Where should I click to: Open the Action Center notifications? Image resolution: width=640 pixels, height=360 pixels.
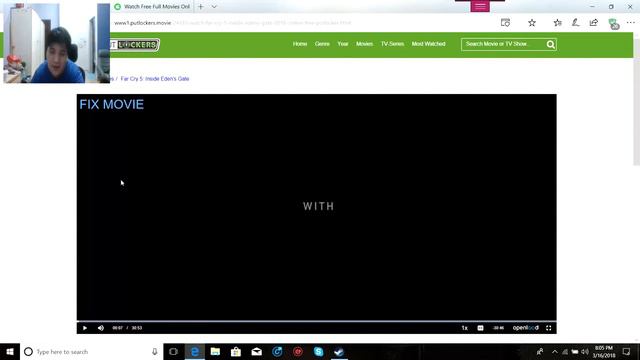pyautogui.click(x=627, y=351)
